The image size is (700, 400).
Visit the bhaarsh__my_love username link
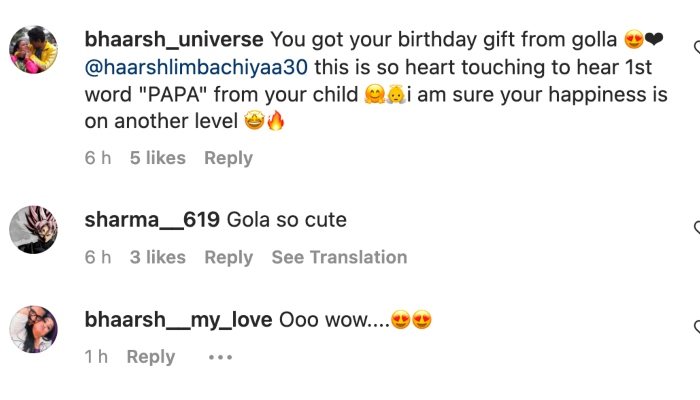click(178, 320)
